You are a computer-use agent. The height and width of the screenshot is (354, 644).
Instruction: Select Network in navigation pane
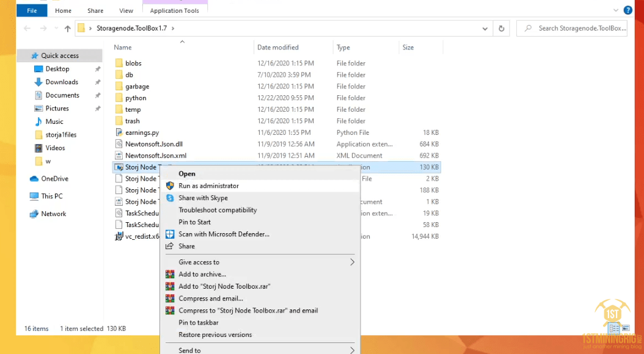tap(53, 214)
